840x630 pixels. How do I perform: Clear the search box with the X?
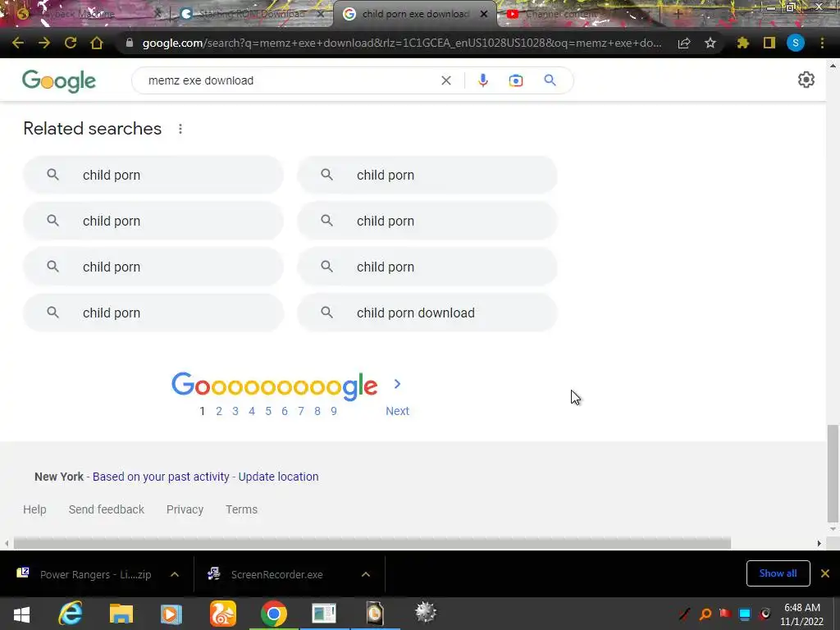point(445,80)
